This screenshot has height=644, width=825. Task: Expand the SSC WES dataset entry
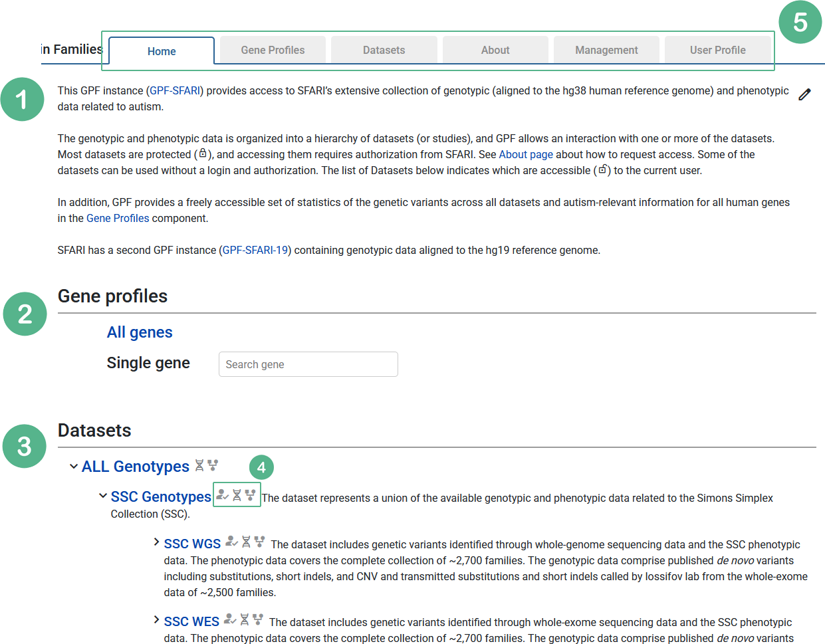tap(155, 619)
